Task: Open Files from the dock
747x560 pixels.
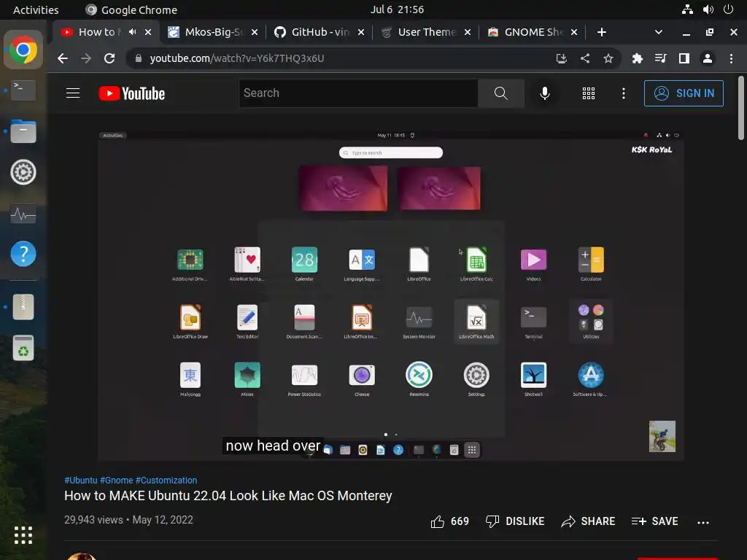Action: [x=23, y=131]
